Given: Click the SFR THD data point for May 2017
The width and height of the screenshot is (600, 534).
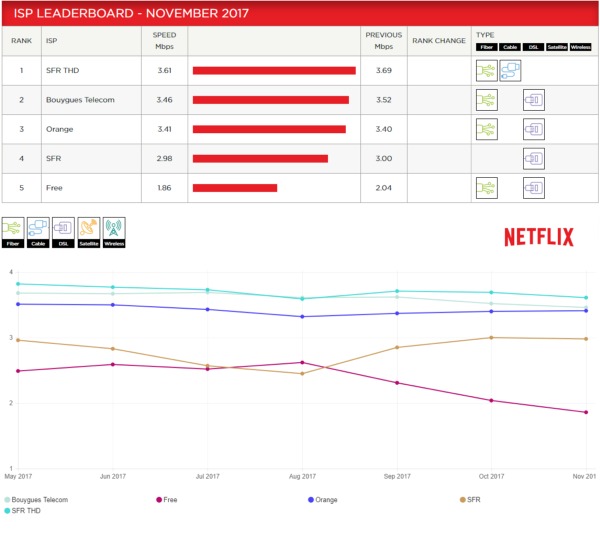Looking at the screenshot, I should [18, 284].
